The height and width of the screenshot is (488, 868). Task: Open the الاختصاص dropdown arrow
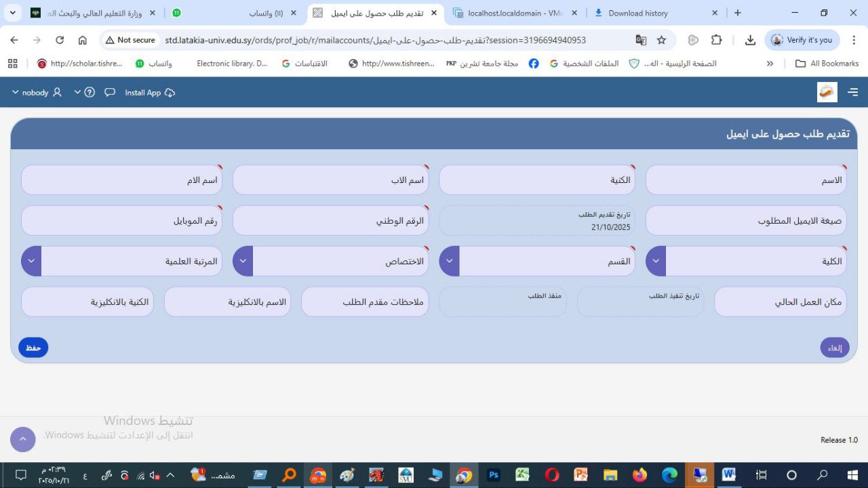(x=243, y=261)
